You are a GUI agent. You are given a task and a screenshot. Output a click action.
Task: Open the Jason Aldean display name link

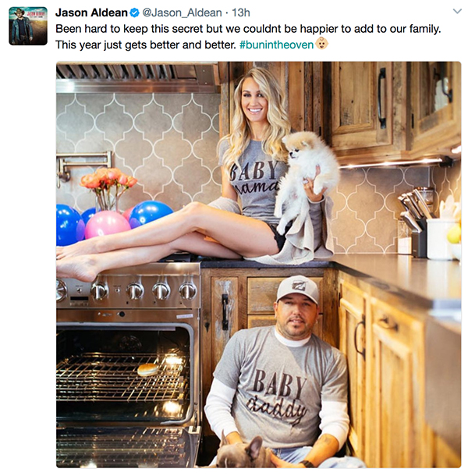pos(91,12)
